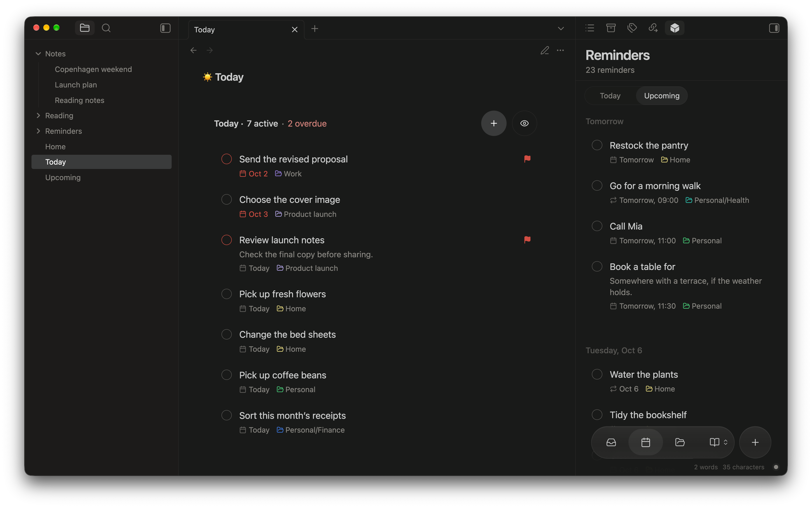Viewport: 812px width, 508px height.
Task: Click the Oct 2 due date
Action: pyautogui.click(x=254, y=174)
